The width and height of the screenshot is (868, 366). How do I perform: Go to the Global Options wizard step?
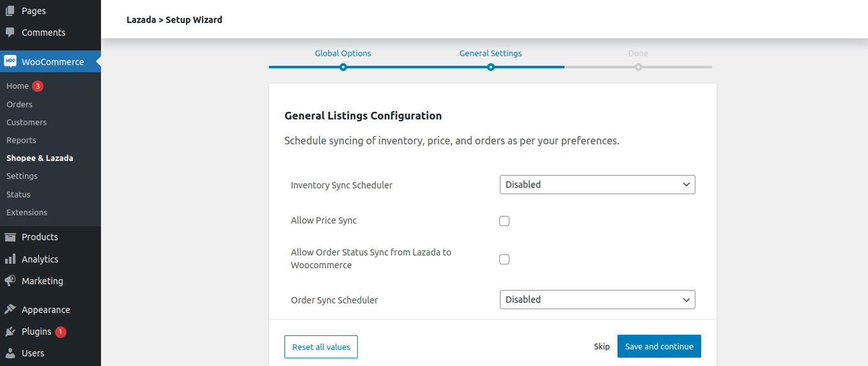343,54
